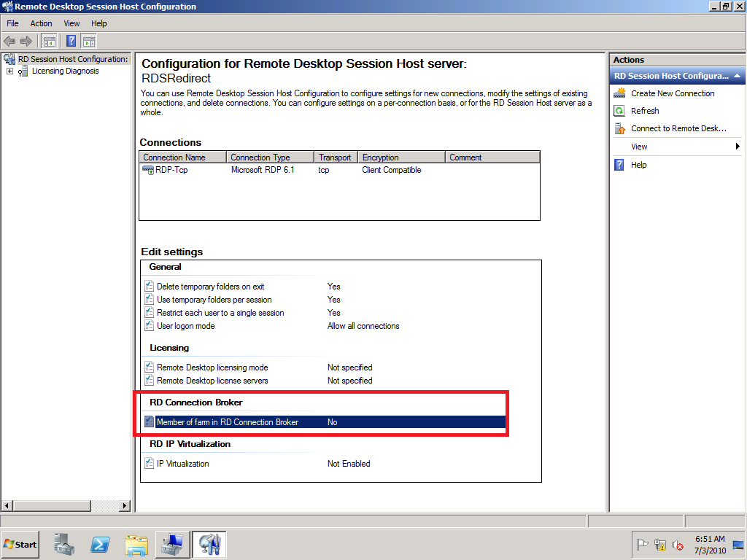Click the muted volume tray icon
The image size is (747, 560).
click(x=678, y=544)
